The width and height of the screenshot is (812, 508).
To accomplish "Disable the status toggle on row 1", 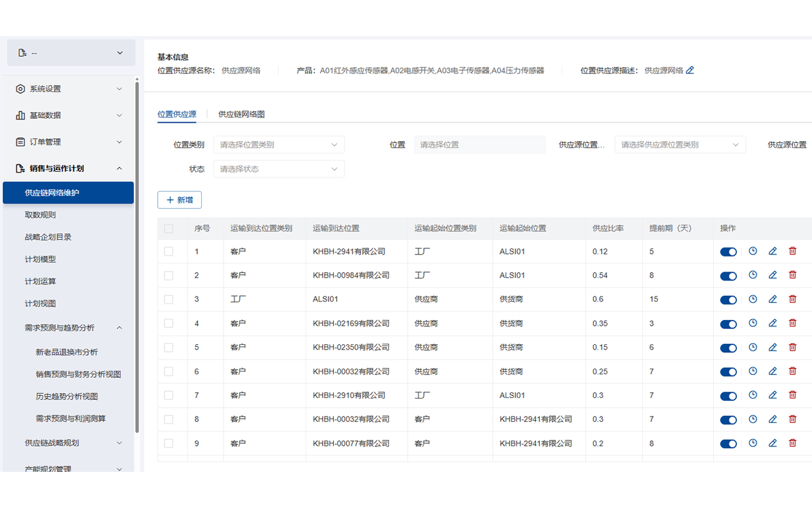I will click(x=728, y=251).
